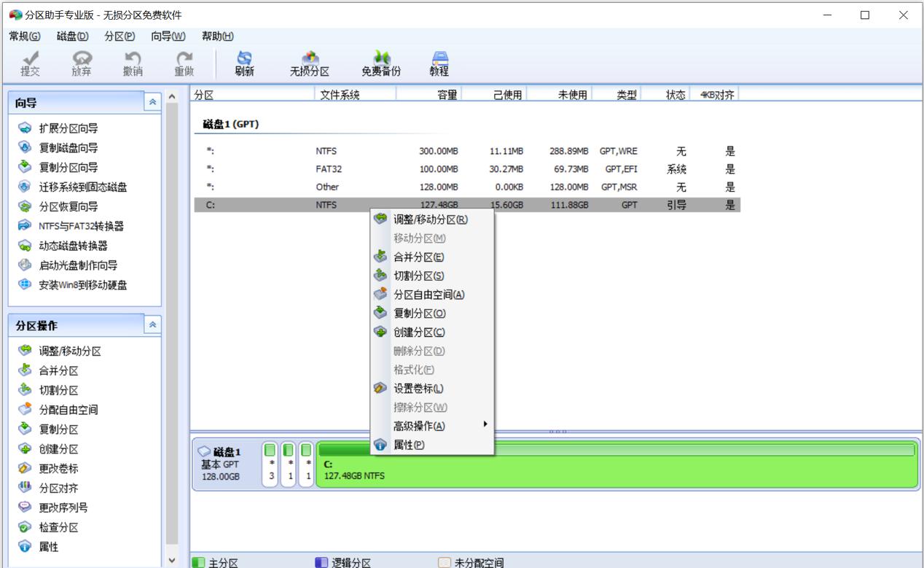Open 安装Win8到移动硬盘 wizard
The width and height of the screenshot is (924, 568).
point(73,286)
